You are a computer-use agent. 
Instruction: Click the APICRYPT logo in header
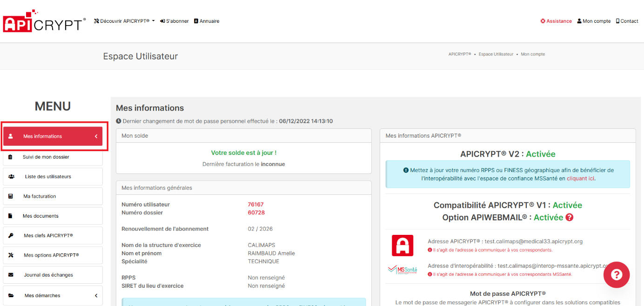tap(44, 22)
